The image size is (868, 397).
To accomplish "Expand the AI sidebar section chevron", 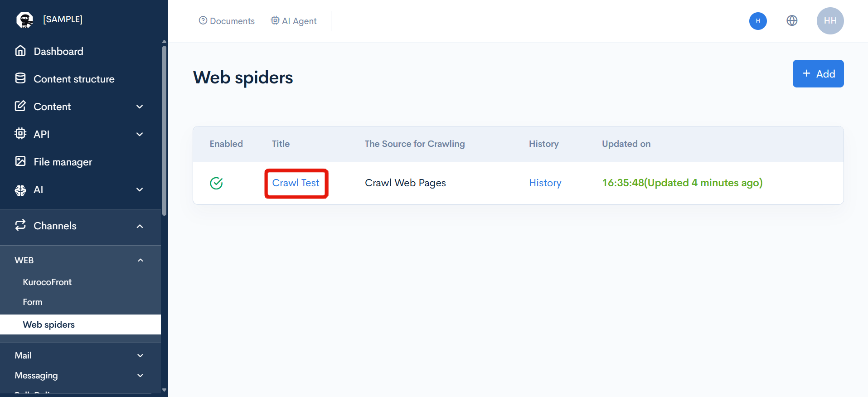I will tap(140, 189).
